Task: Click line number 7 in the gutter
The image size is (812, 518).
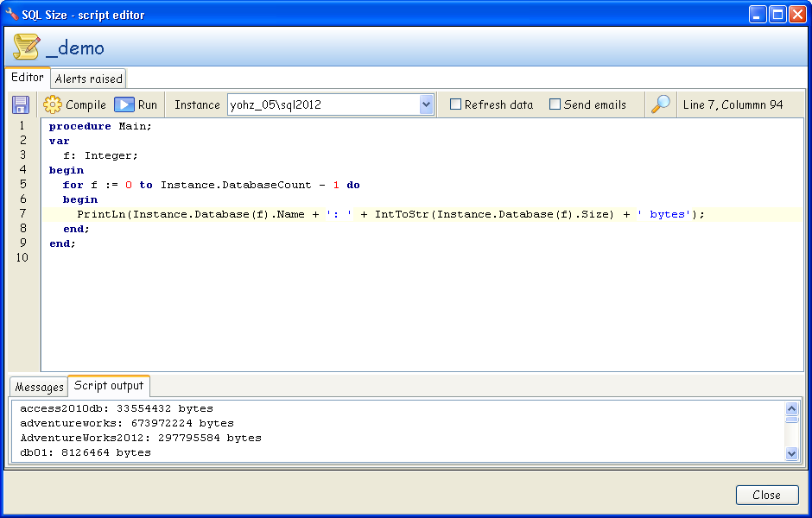Action: [22, 214]
